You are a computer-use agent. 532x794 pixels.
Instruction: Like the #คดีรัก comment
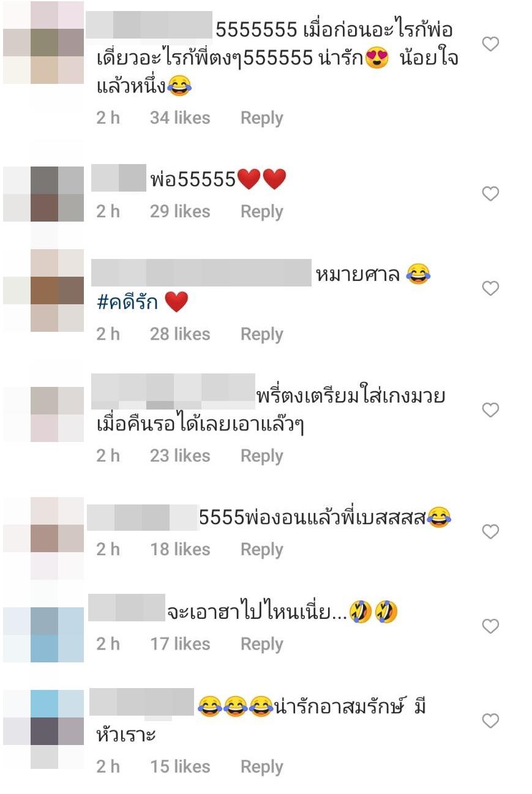(x=490, y=288)
